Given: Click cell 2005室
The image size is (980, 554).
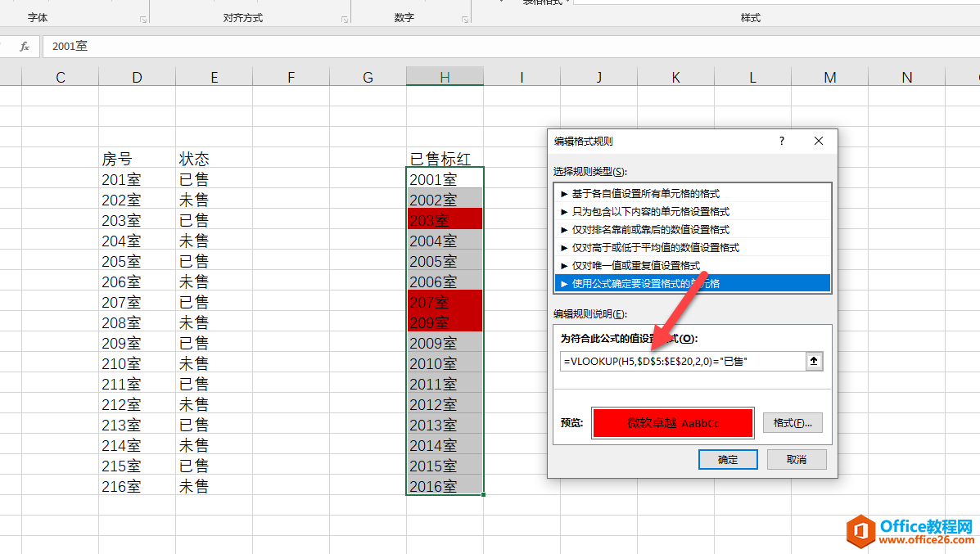Looking at the screenshot, I should point(445,261).
